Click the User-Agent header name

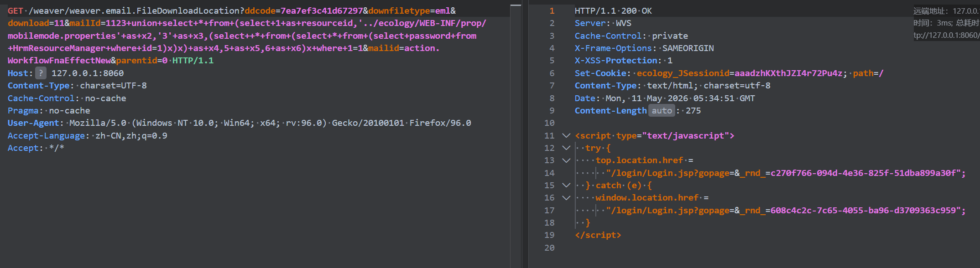tap(33, 123)
